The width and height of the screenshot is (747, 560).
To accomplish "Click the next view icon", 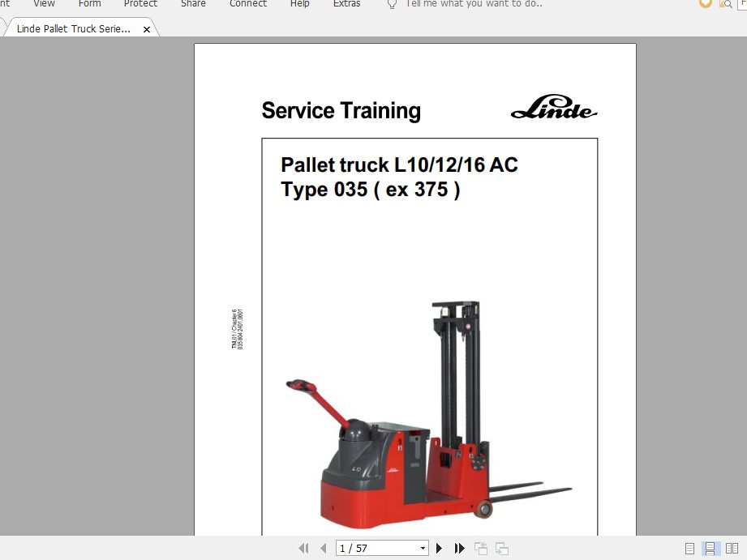I will [502, 548].
